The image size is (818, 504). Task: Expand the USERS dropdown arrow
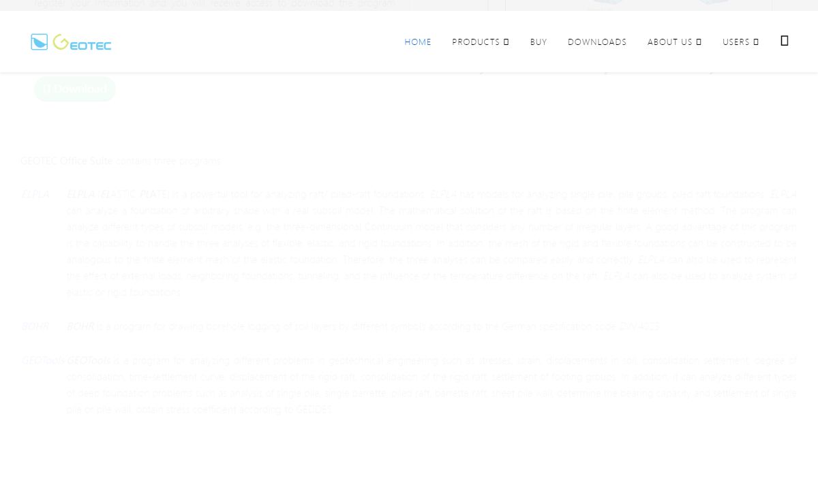[x=756, y=42]
